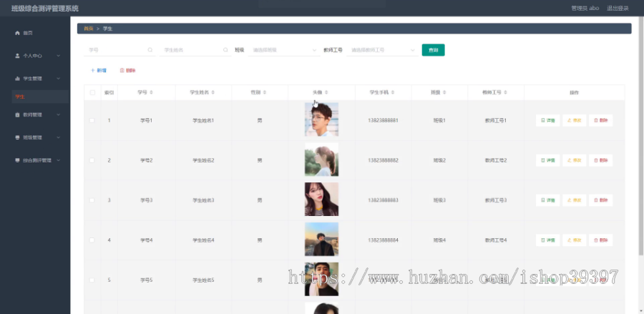Expand the 教师管理 sidebar menu
The width and height of the screenshot is (644, 314).
point(59,115)
